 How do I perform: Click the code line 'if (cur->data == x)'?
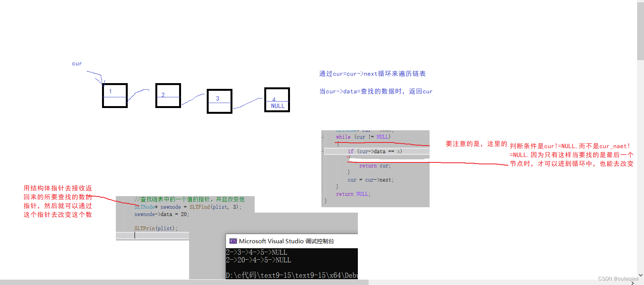[375, 151]
